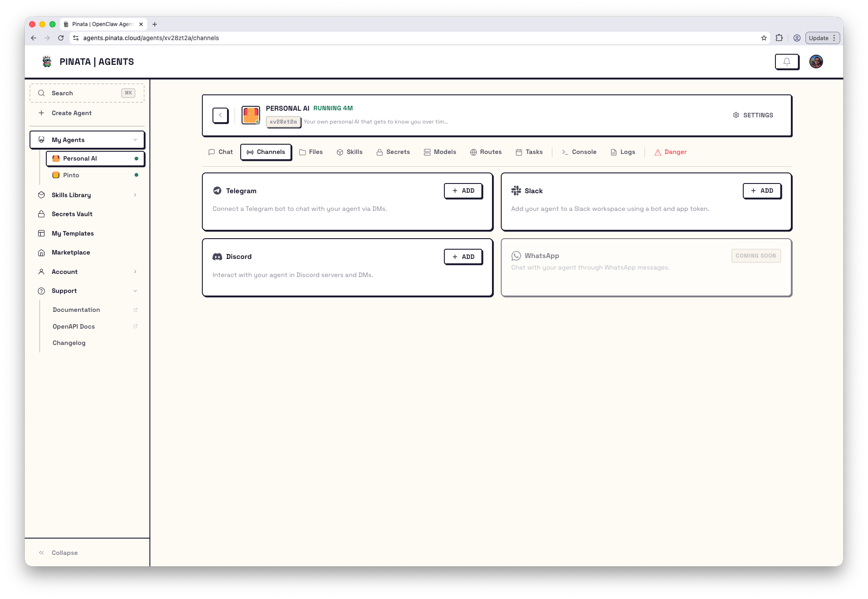
Task: Click the WhatsApp logo icon
Action: click(x=516, y=256)
